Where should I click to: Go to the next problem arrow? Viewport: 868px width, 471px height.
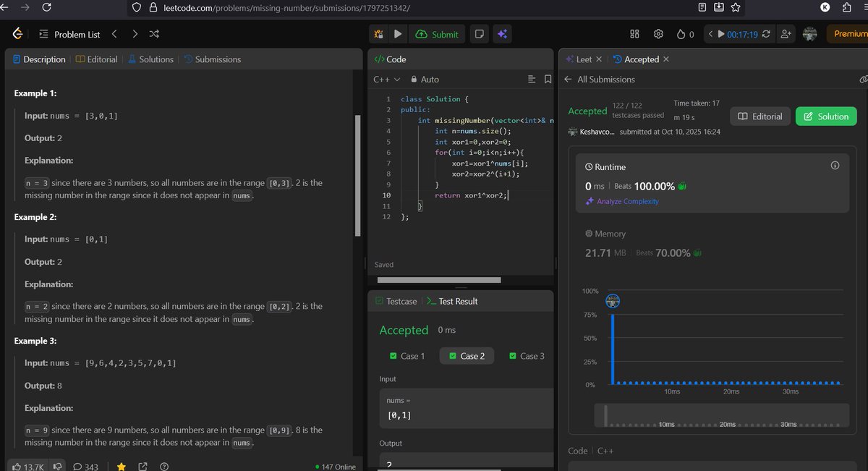[x=135, y=34]
